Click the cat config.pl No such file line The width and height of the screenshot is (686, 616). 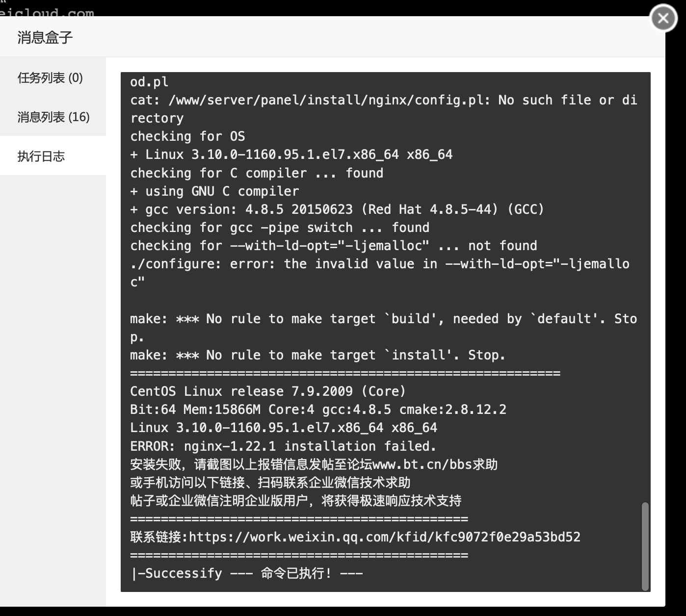pos(384,109)
